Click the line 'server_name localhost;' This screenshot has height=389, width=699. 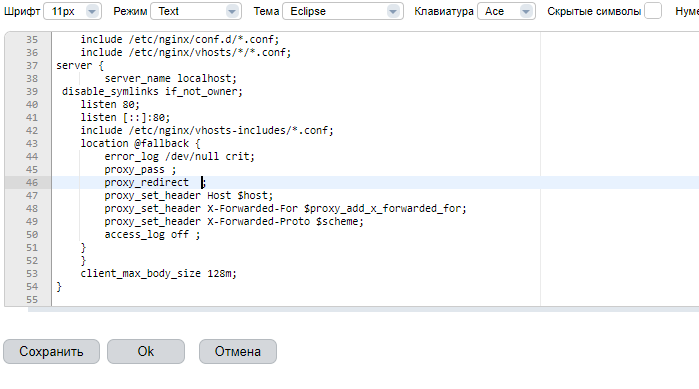[x=171, y=78]
